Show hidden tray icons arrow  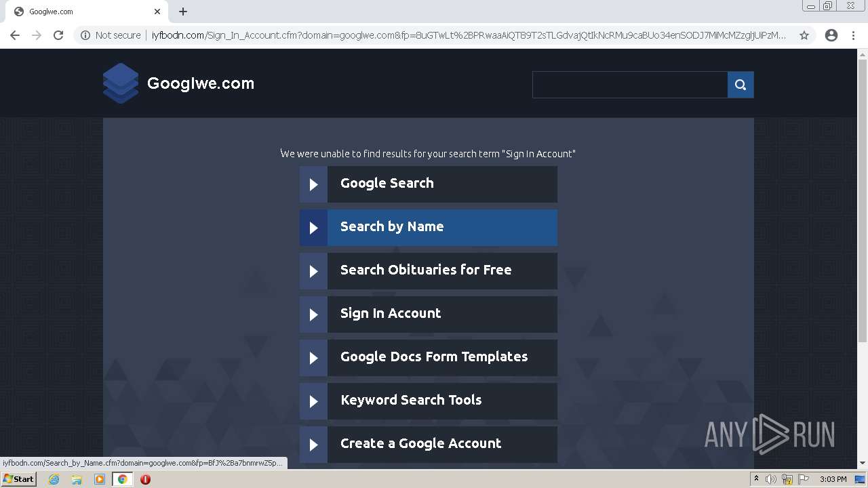click(x=756, y=479)
